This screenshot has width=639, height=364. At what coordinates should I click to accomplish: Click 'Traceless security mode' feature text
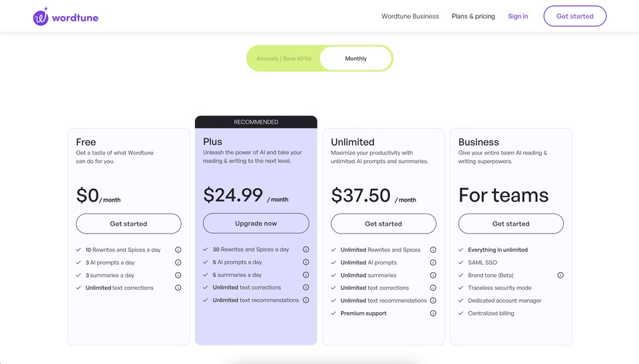500,287
